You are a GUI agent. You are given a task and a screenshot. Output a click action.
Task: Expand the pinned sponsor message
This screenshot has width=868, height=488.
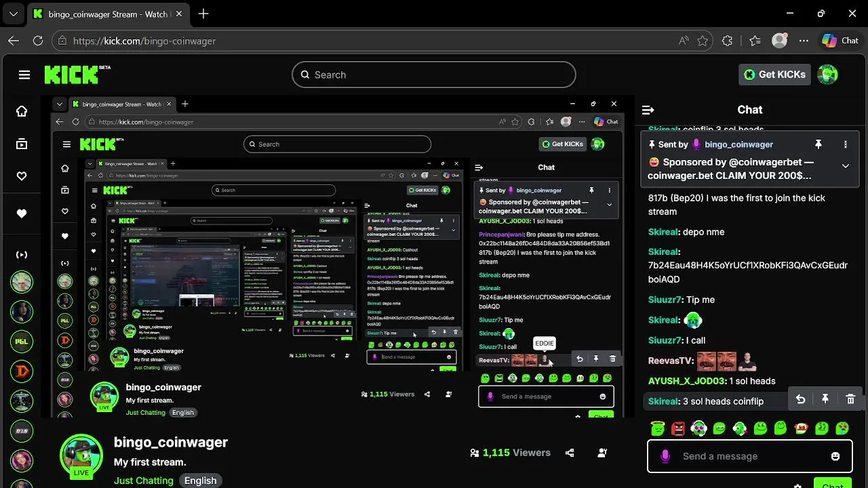coord(846,166)
